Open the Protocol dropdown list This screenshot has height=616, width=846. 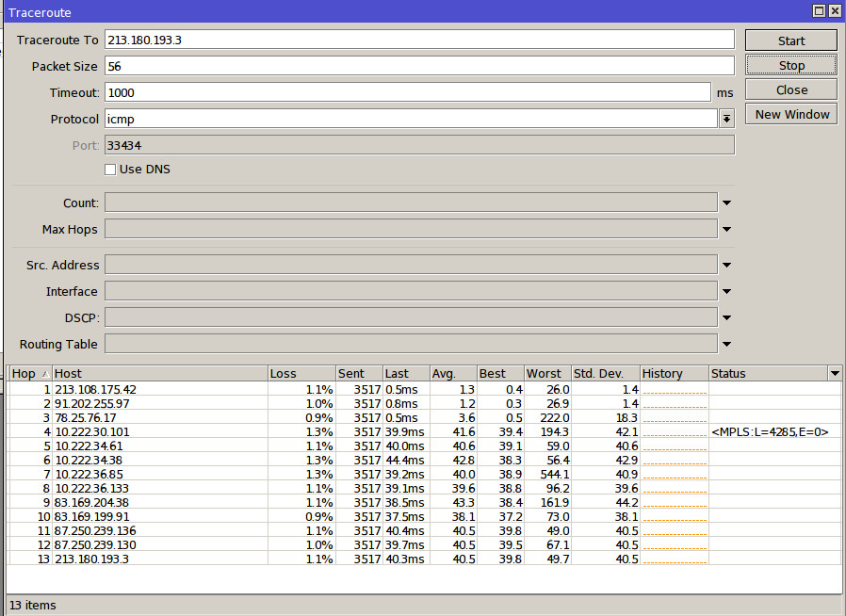(x=726, y=119)
